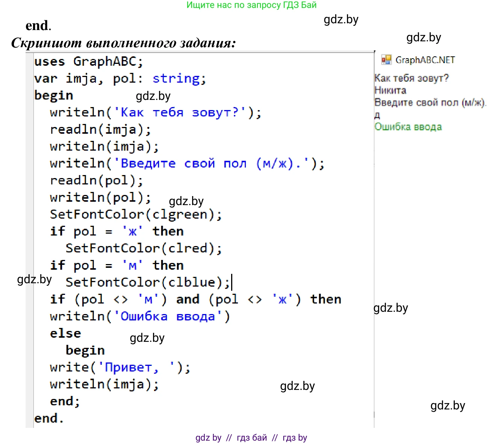Click the "SetFontColor(clred);" code line
This screenshot has height=444, width=504.
[144, 248]
